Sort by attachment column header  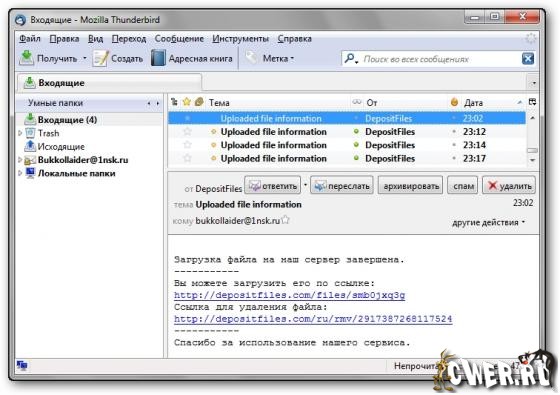199,102
